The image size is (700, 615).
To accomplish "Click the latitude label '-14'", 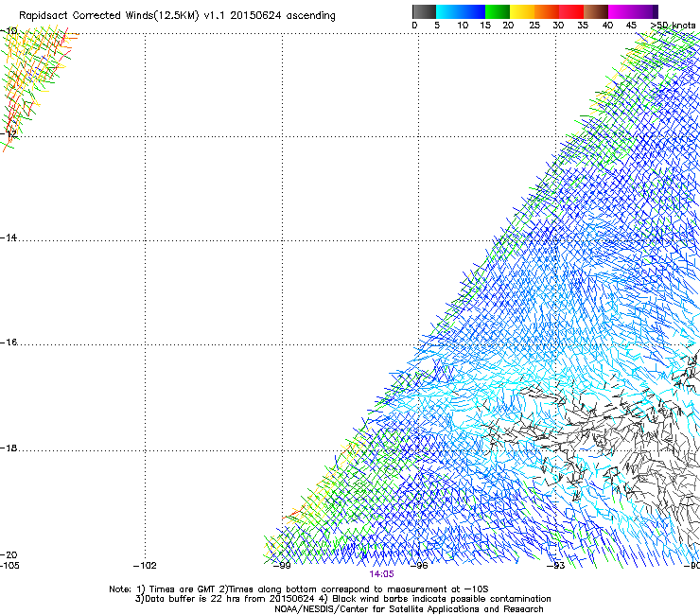I will pyautogui.click(x=9, y=237).
